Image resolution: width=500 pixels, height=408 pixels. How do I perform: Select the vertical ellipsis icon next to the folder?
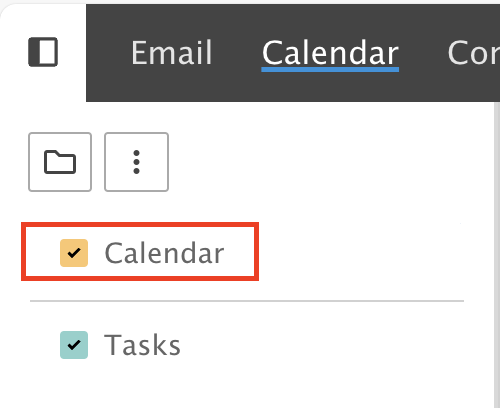point(136,162)
